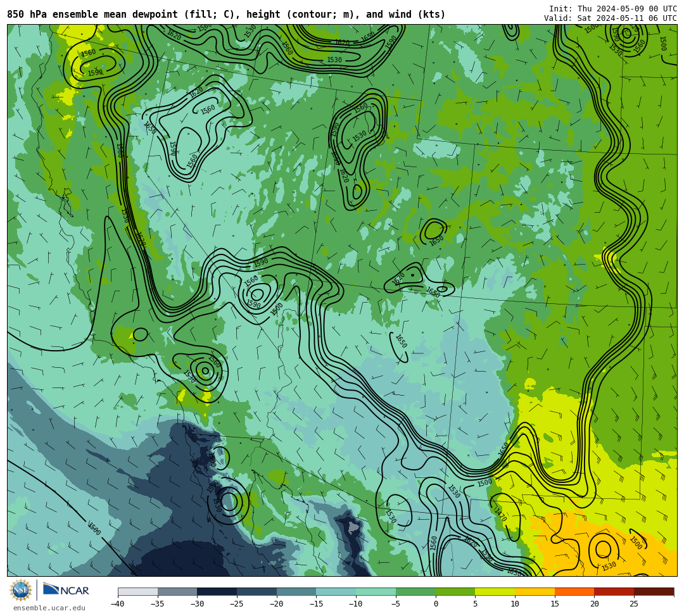Pick the green -5 to 0 colorbar segment
Screen dimensions: 684x616
(415, 591)
